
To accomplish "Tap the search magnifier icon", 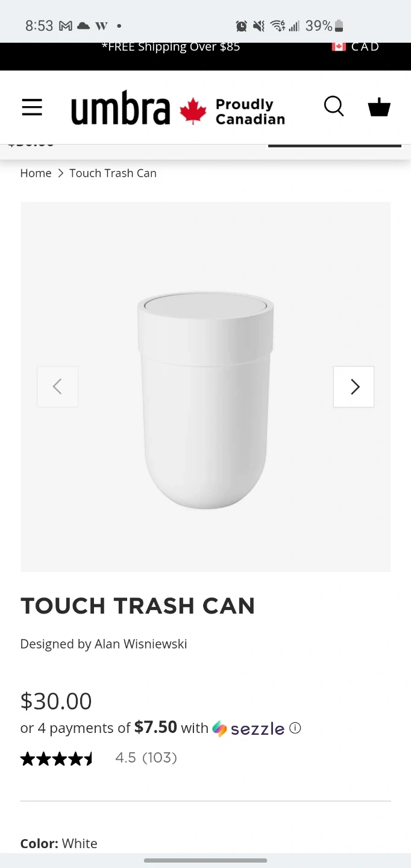I will (334, 107).
